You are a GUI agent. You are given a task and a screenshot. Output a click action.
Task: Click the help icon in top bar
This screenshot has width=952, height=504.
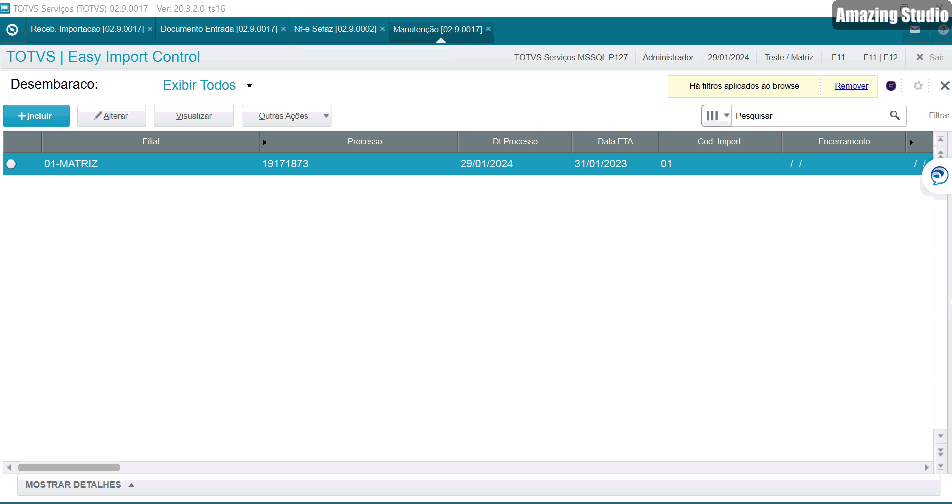click(943, 29)
